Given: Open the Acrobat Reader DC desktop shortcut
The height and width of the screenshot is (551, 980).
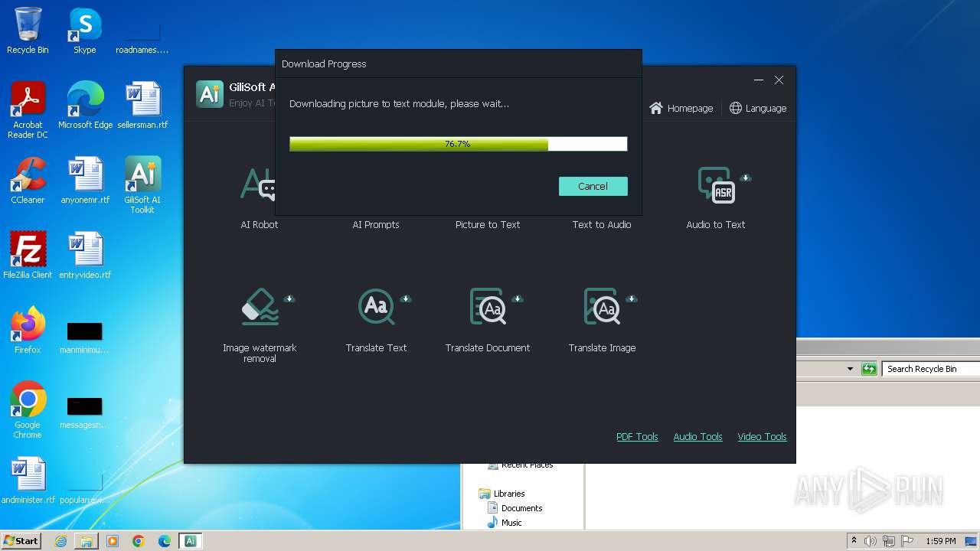Looking at the screenshot, I should 28,111.
